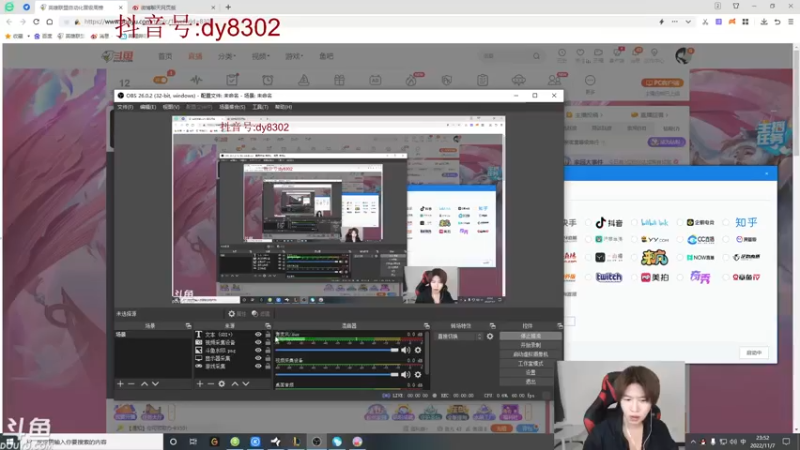Open source properties gear below the sources list

(x=221, y=384)
